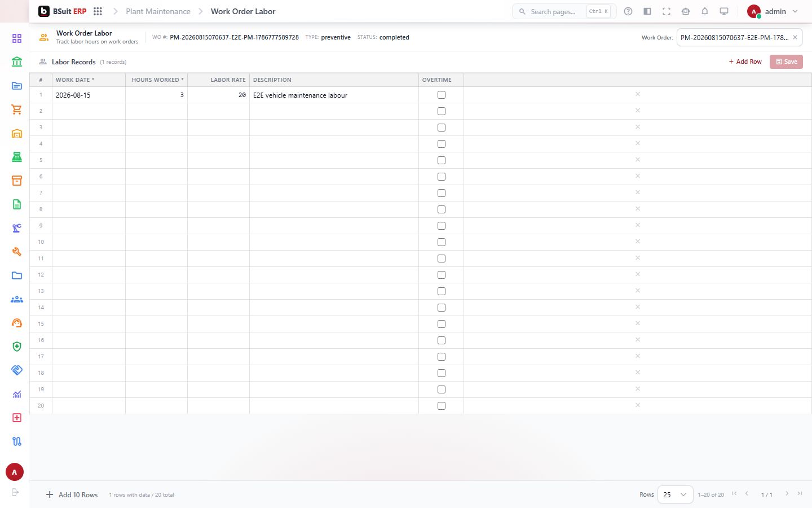Open the bank/finance module icon
The width and height of the screenshot is (812, 508).
click(x=17, y=62)
